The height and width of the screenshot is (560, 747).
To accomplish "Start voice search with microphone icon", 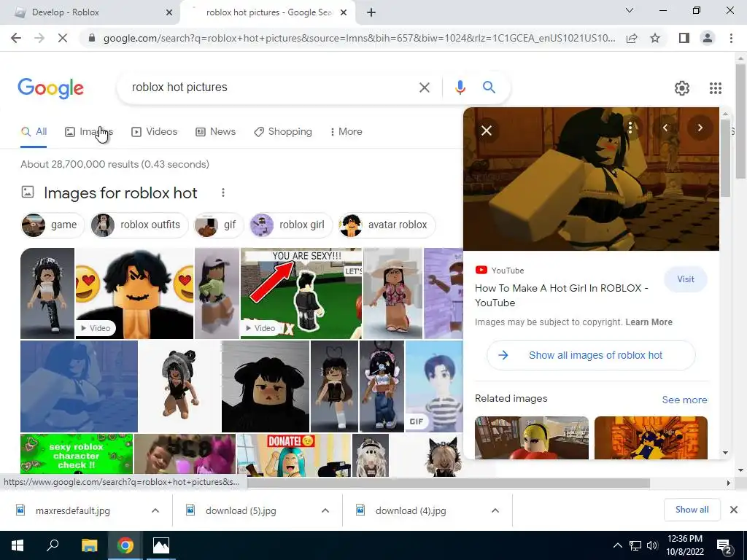I will [460, 87].
